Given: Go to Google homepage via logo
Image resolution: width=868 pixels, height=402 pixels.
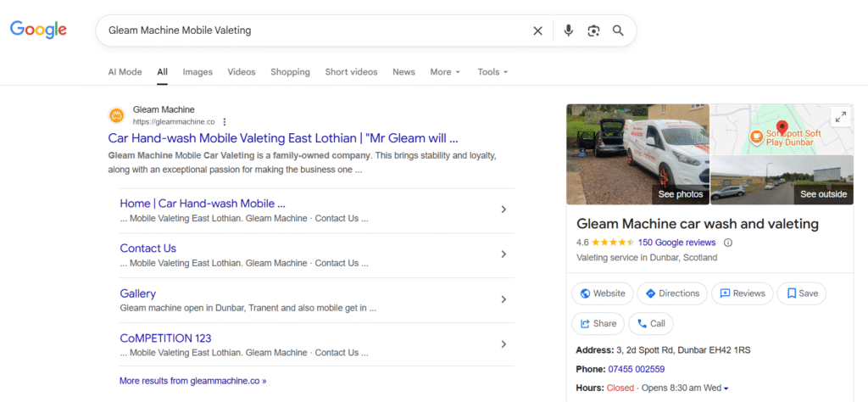Looking at the screenshot, I should tap(38, 30).
